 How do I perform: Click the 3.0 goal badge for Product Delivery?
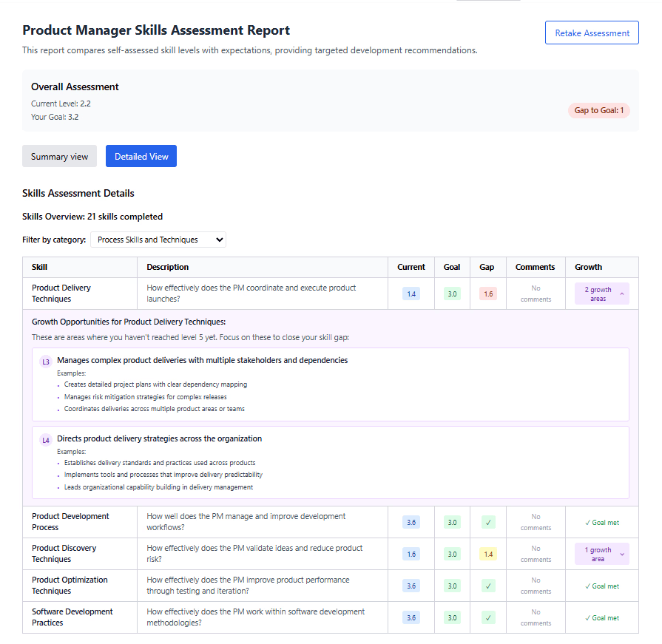pos(452,294)
